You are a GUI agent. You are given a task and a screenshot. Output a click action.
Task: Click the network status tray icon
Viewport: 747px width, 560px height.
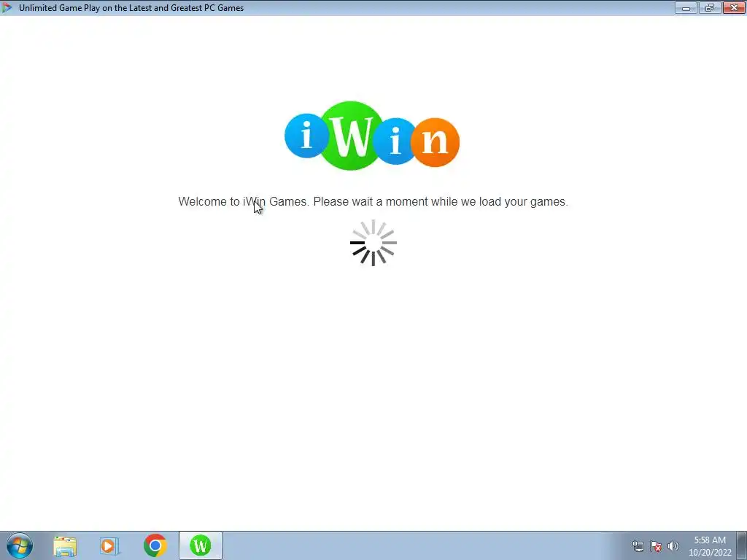pyautogui.click(x=638, y=546)
